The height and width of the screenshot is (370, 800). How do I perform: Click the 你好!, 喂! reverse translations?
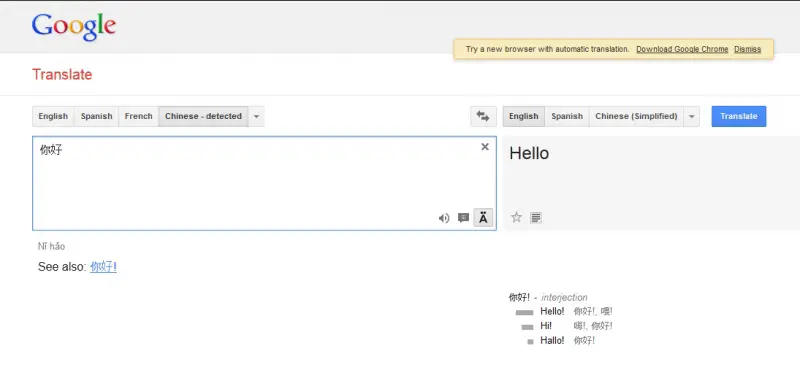coord(593,311)
